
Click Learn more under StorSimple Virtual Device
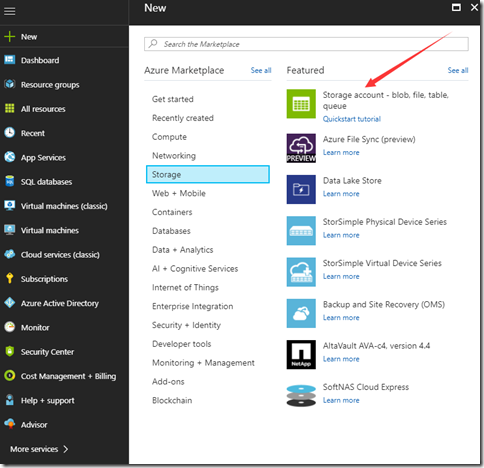tap(341, 276)
